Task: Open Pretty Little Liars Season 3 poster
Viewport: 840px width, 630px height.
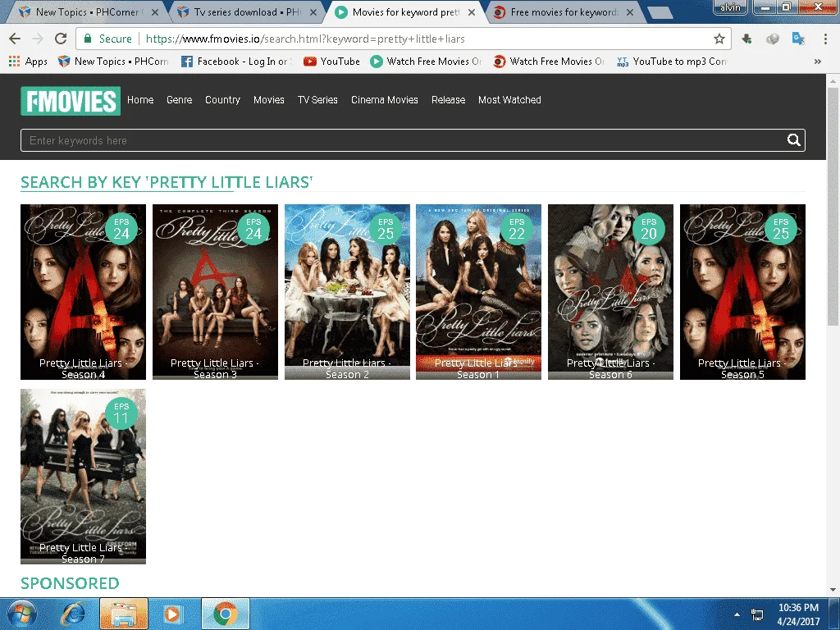Action: (215, 292)
